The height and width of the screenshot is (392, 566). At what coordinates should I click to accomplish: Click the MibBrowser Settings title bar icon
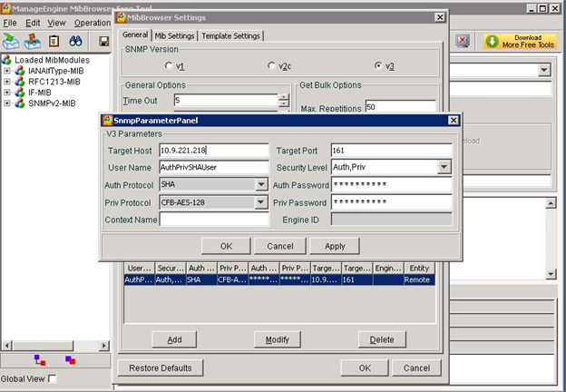coord(122,17)
